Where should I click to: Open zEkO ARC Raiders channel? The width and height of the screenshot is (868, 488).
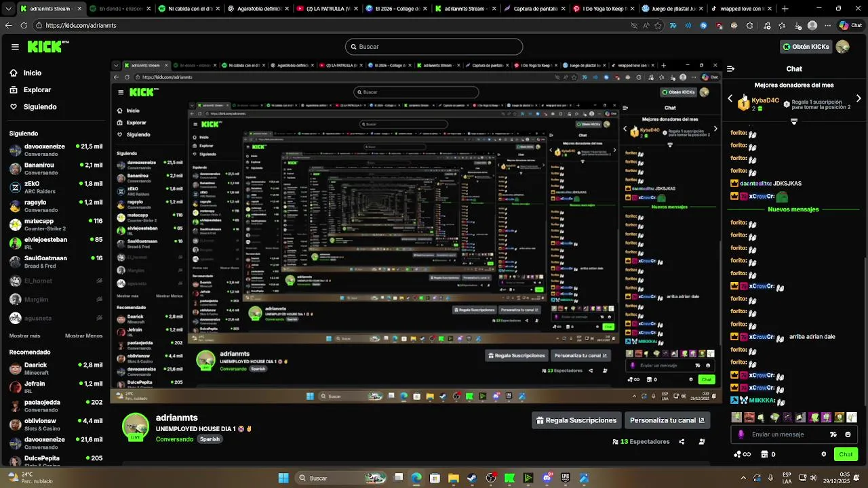(56, 187)
